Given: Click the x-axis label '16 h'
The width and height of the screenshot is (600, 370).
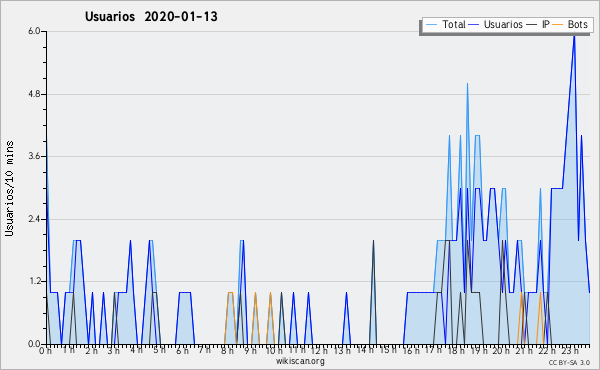Looking at the screenshot, I should (x=411, y=351).
